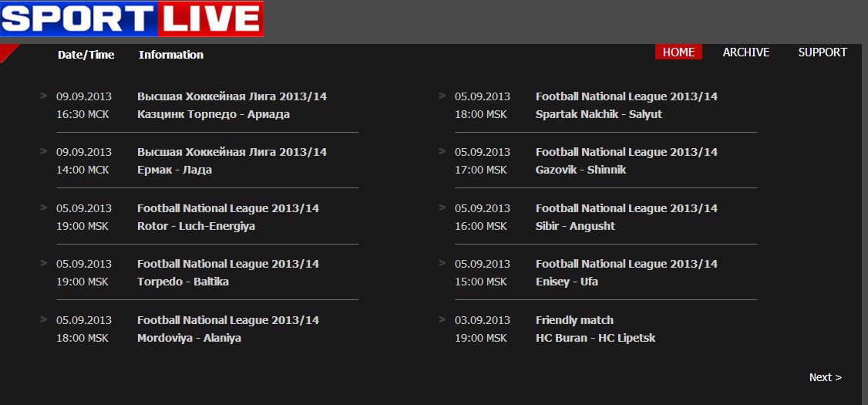868x405 pixels.
Task: Open the HOME tab
Action: pos(678,52)
